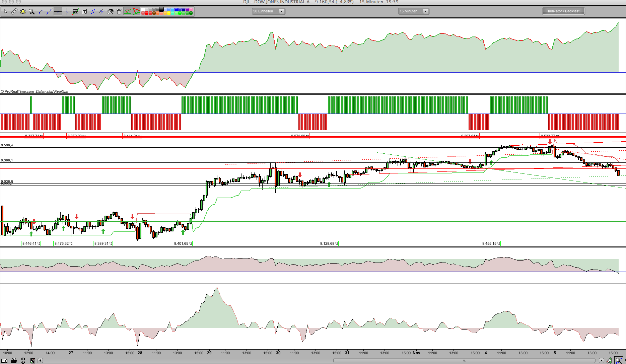Screen dimensions: 626x364
Task: Click the scrollbar left arrow
Action: point(40,361)
